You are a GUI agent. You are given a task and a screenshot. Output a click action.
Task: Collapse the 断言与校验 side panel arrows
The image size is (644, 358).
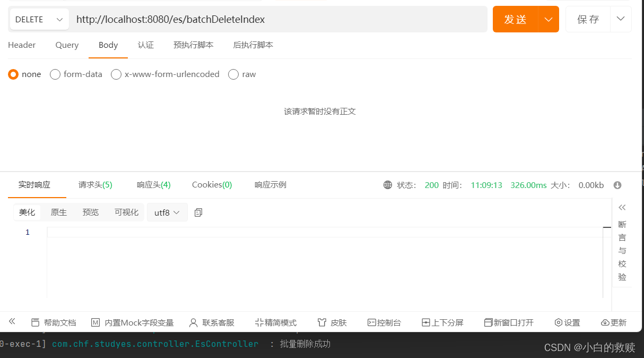[622, 207]
